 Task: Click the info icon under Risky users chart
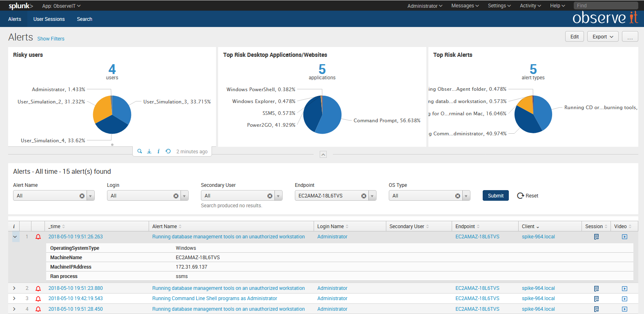point(158,151)
